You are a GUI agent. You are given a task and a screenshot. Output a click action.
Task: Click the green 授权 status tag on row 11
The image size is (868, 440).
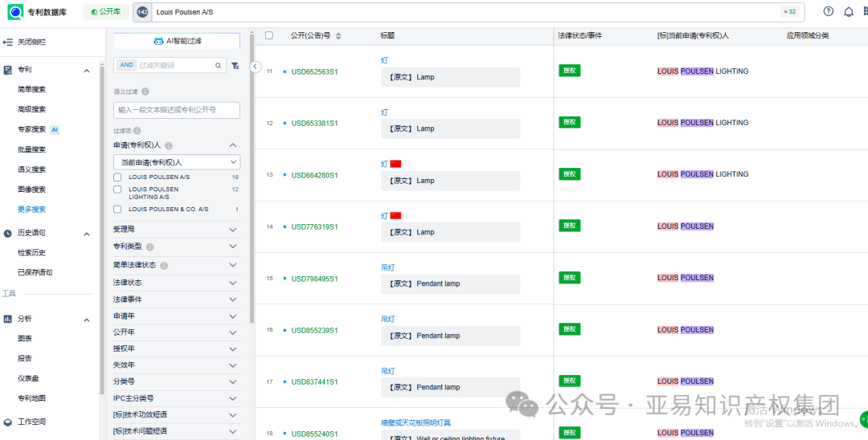[569, 71]
